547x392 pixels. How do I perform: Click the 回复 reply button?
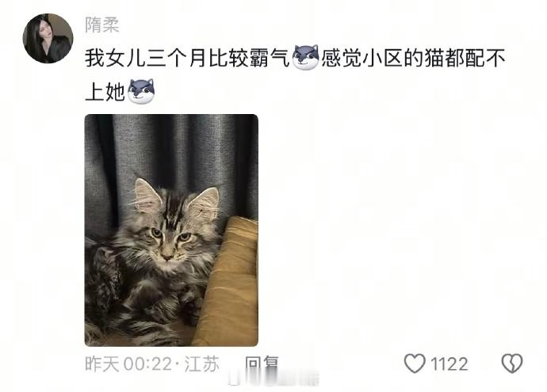coord(262,363)
